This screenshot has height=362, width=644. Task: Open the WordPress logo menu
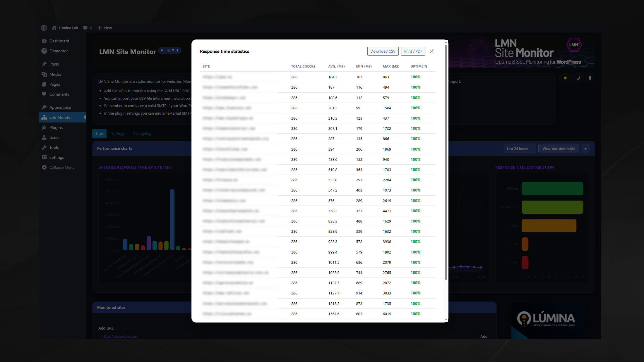click(x=44, y=28)
